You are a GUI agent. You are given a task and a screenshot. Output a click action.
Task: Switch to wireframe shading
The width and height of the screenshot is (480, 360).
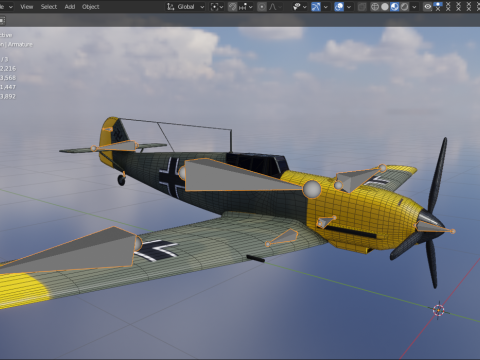(375, 7)
